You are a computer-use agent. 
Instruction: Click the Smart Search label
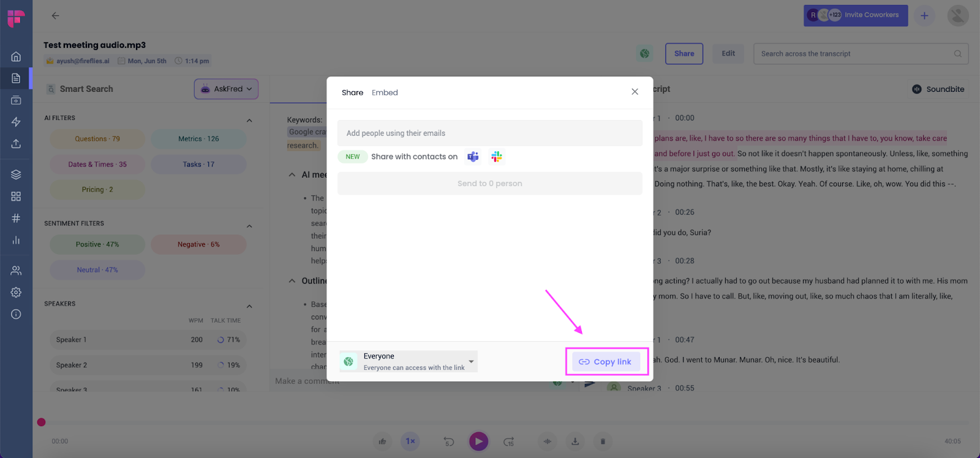point(86,89)
